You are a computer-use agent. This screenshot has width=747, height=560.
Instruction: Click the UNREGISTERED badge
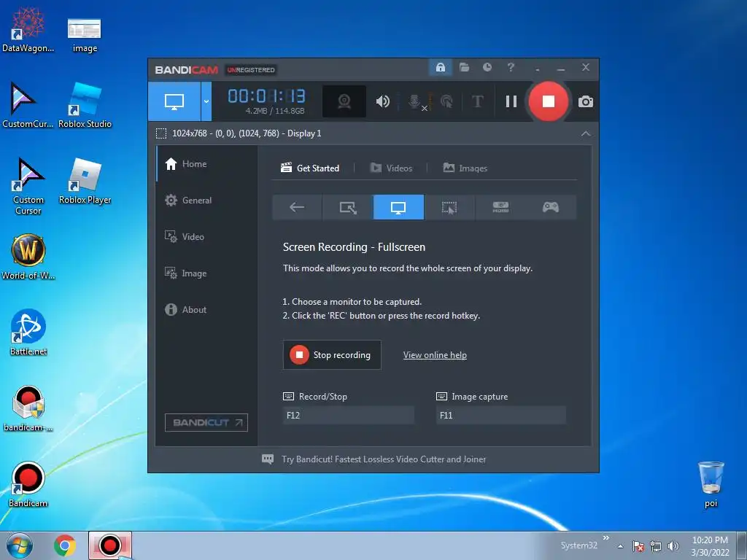pyautogui.click(x=251, y=70)
